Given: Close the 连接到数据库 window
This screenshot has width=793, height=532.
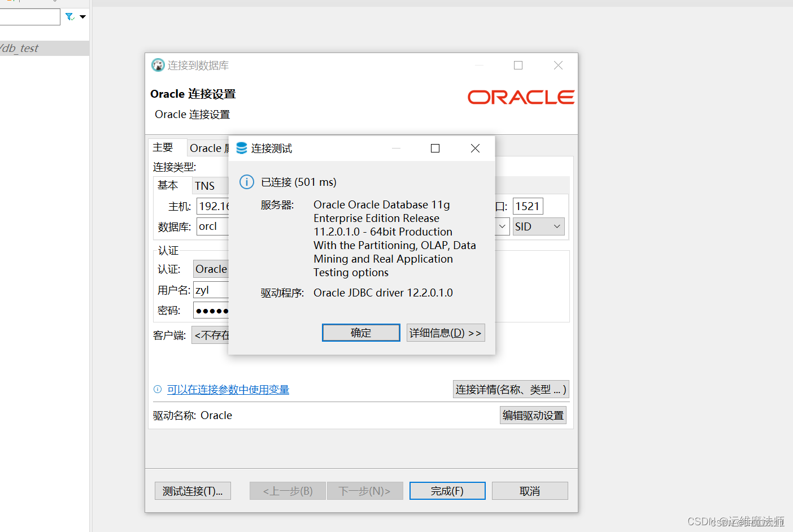Looking at the screenshot, I should point(558,66).
